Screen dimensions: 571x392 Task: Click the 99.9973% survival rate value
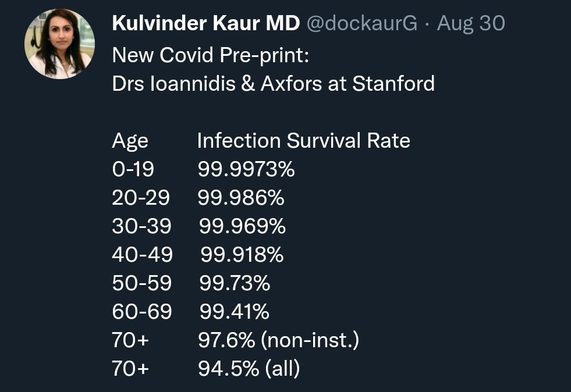pyautogui.click(x=246, y=169)
